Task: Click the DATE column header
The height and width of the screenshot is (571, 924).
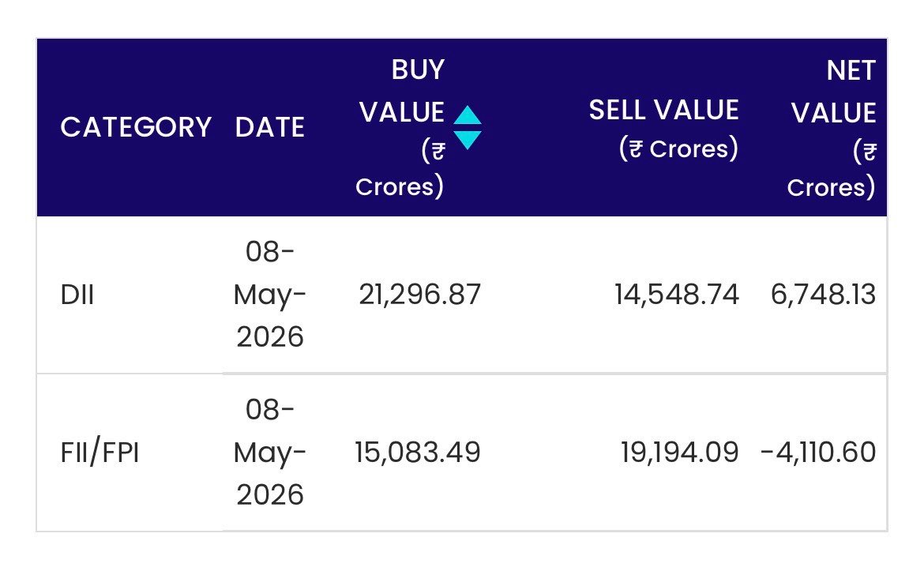Action: 270,127
